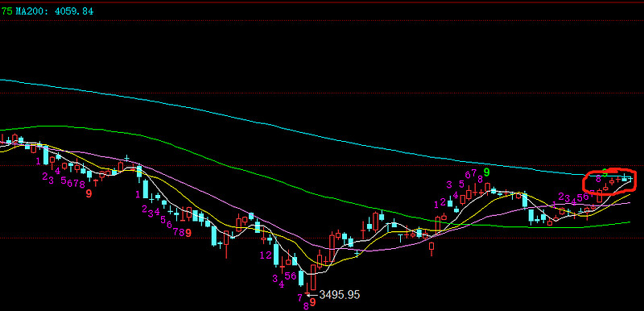This screenshot has width=644, height=311.
Task: Select the last cyan candle at right edge
Action: coord(630,178)
